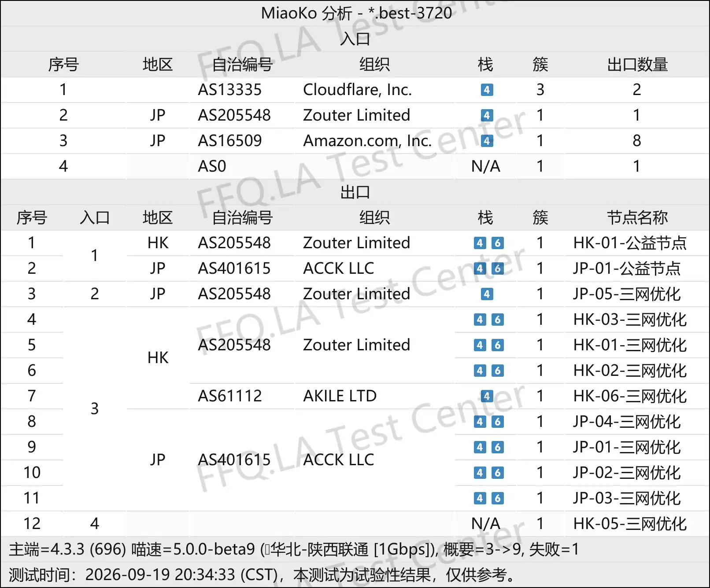The width and height of the screenshot is (710, 588).
Task: Select the Cloudflare, Inc. organization cell
Action: point(357,90)
